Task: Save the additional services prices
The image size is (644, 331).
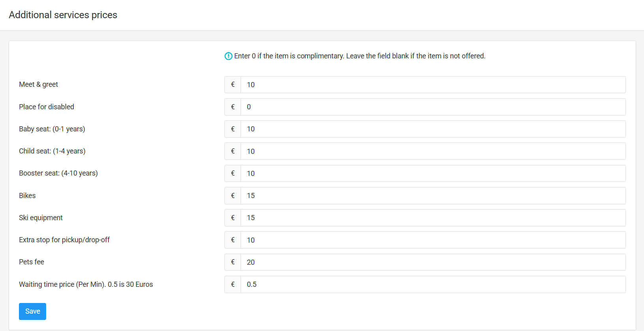Action: click(x=32, y=311)
